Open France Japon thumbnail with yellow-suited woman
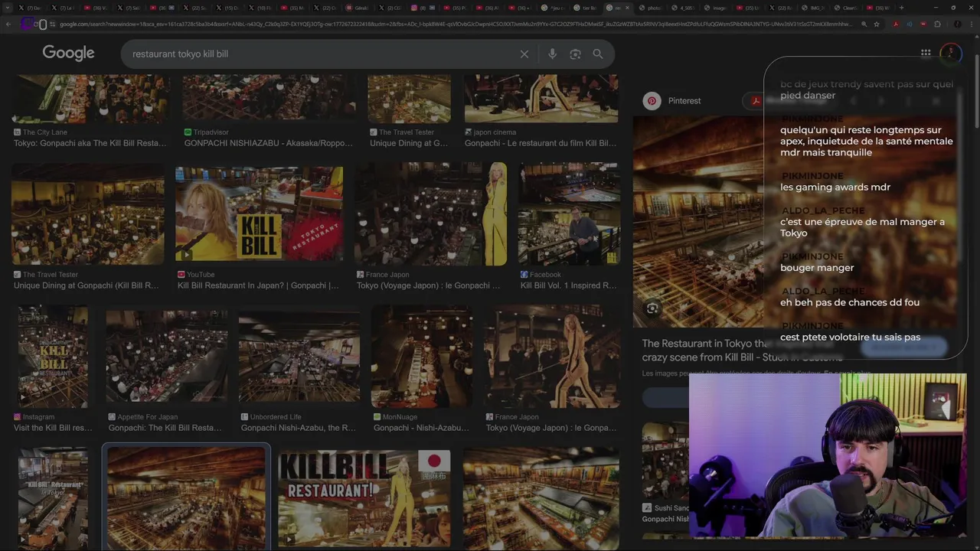The image size is (980, 551). (430, 214)
